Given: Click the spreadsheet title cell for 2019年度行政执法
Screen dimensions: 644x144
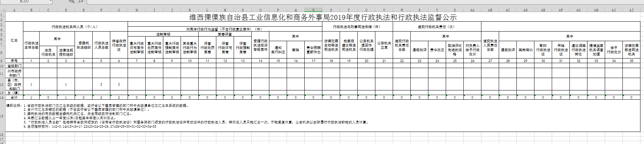Looking at the screenshot, I should [323, 17].
